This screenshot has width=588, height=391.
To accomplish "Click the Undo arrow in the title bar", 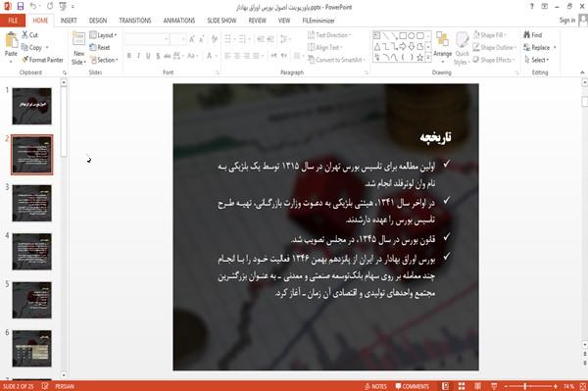I will (x=33, y=6).
